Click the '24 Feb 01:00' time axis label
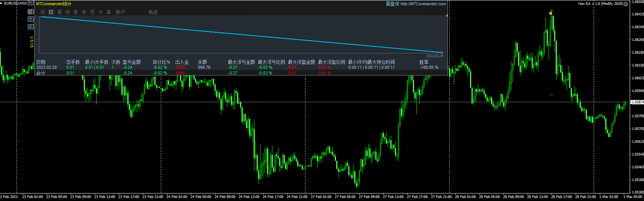 click(177, 197)
